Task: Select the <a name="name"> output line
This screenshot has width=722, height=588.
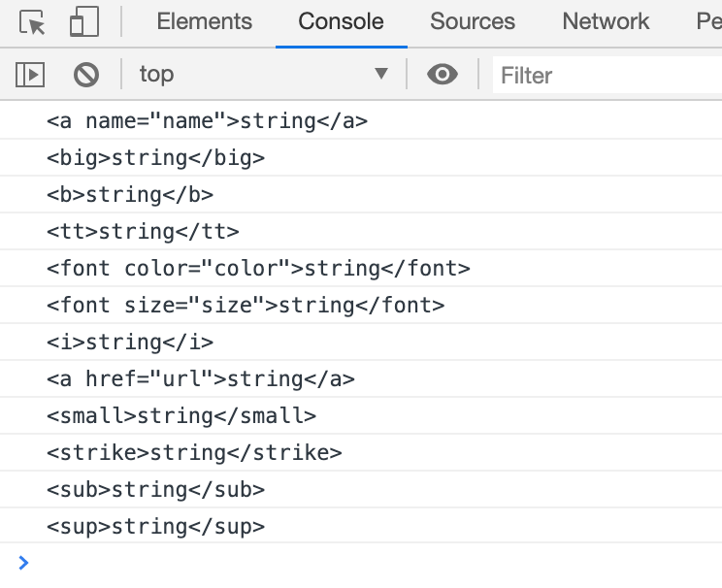Action: [361, 121]
